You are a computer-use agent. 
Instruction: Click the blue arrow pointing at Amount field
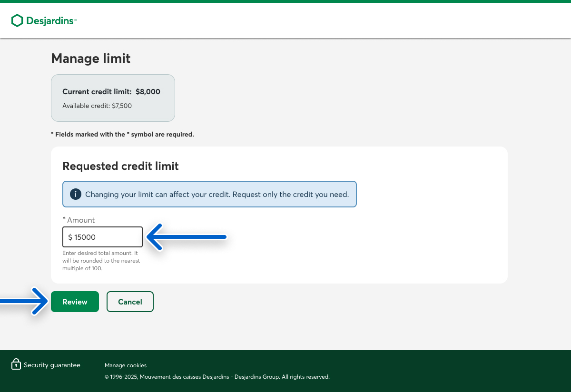coord(187,237)
